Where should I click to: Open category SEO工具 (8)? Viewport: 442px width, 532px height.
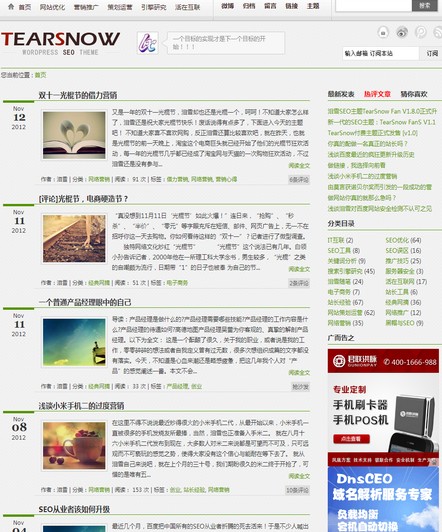344,250
